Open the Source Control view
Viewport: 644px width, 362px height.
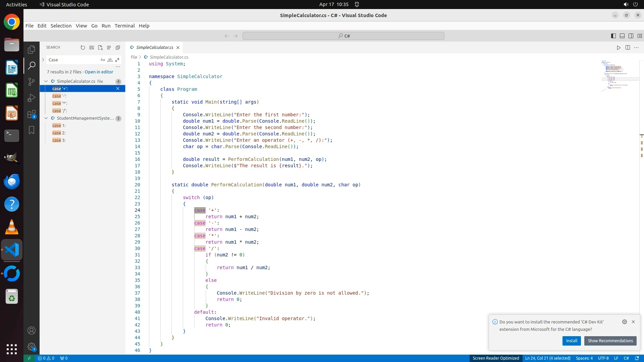[32, 82]
